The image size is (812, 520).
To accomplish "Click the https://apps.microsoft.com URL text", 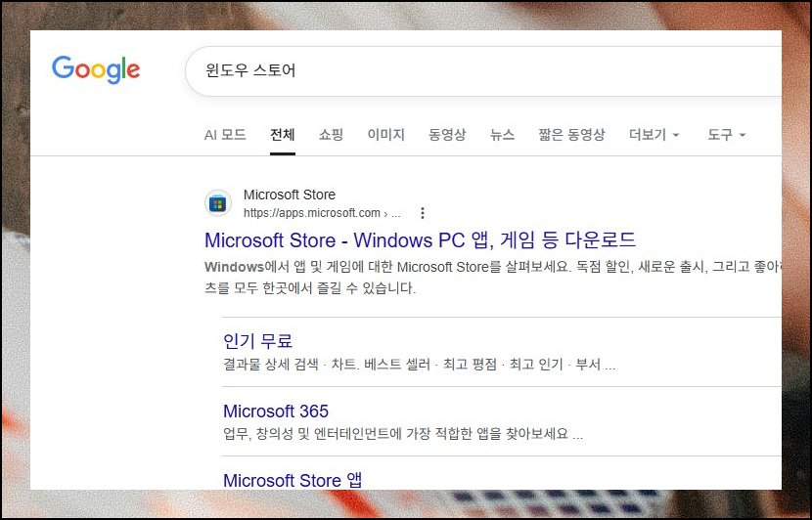I will click(322, 213).
